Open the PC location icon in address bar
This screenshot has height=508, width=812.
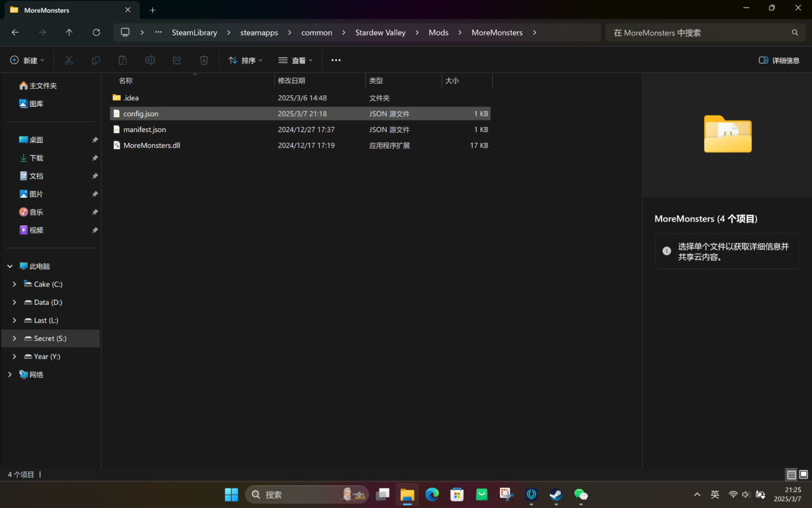(x=125, y=32)
